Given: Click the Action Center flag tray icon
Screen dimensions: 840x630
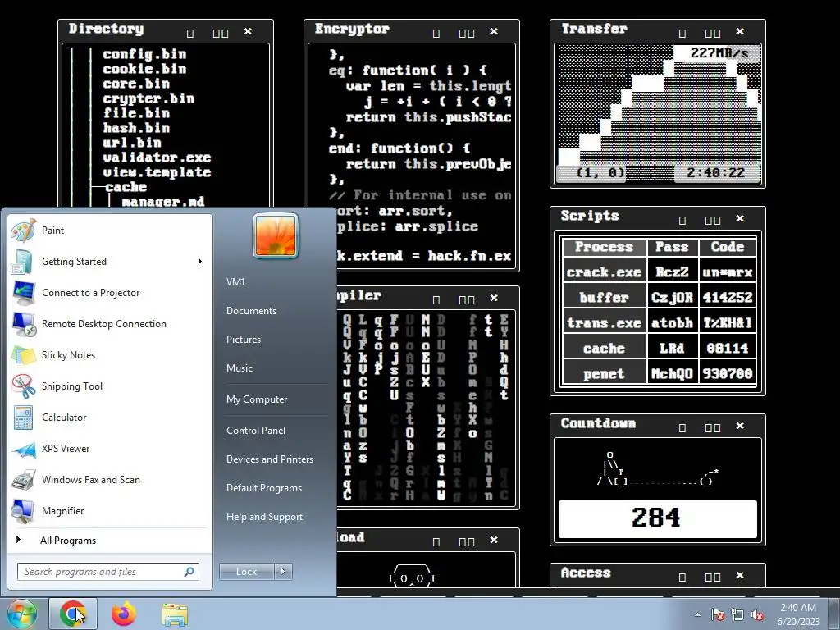Looking at the screenshot, I should [x=718, y=614].
